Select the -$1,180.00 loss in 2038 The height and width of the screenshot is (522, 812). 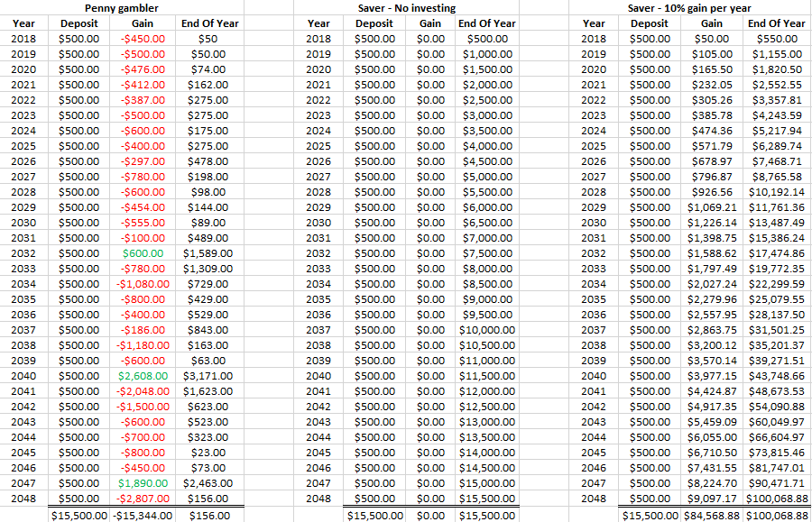(142, 344)
